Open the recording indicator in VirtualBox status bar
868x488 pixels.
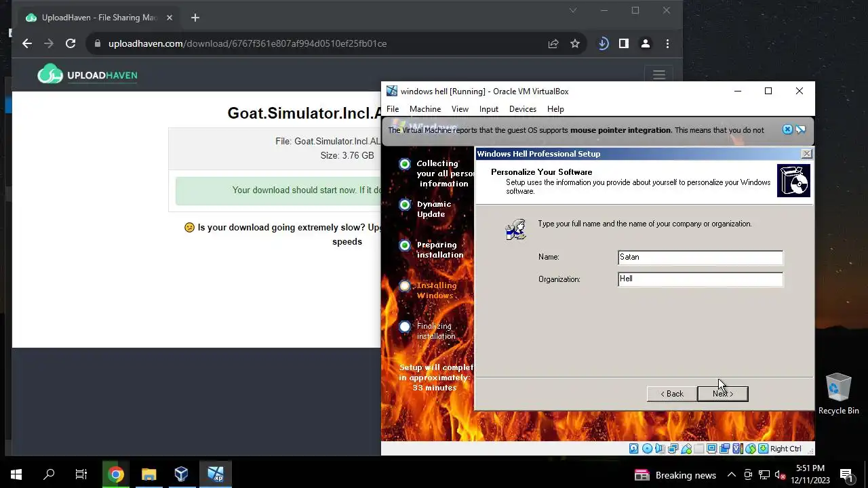pos(724,449)
